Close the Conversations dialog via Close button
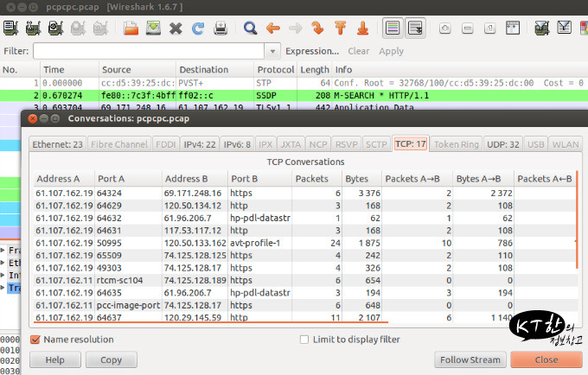The height and width of the screenshot is (375, 588). (546, 359)
